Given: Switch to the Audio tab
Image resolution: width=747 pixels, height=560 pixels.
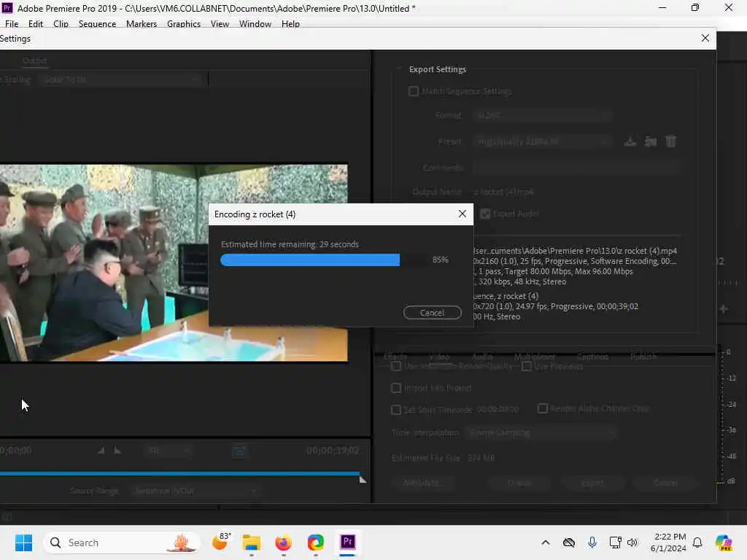Looking at the screenshot, I should point(482,356).
